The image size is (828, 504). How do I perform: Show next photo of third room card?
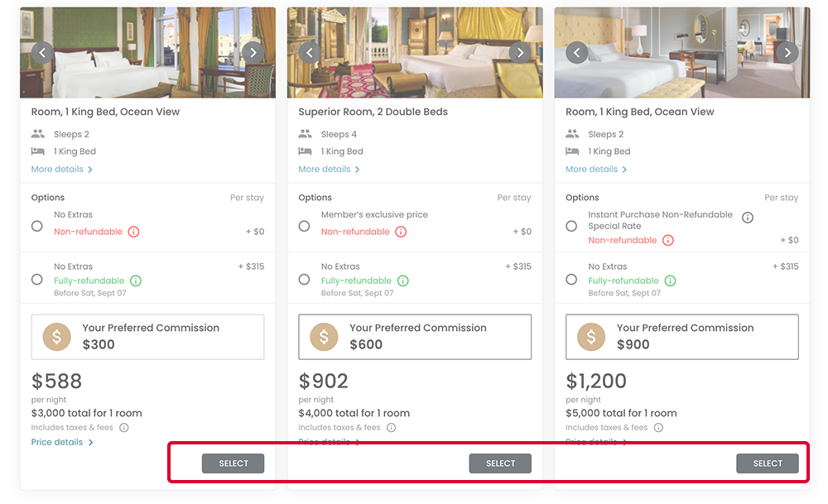787,53
